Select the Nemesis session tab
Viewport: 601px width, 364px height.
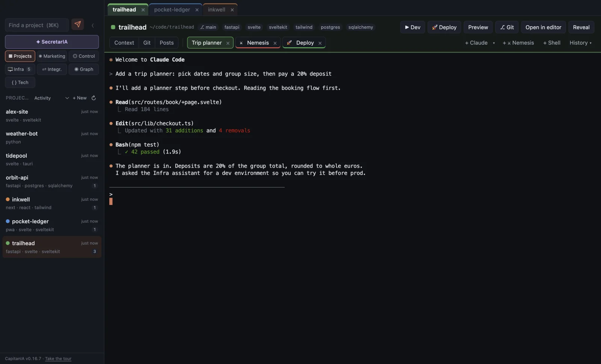(258, 43)
